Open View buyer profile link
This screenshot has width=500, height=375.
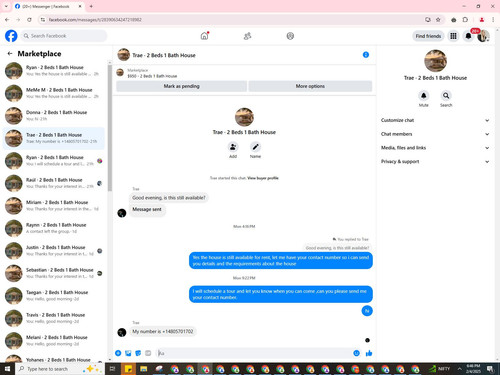(x=263, y=178)
